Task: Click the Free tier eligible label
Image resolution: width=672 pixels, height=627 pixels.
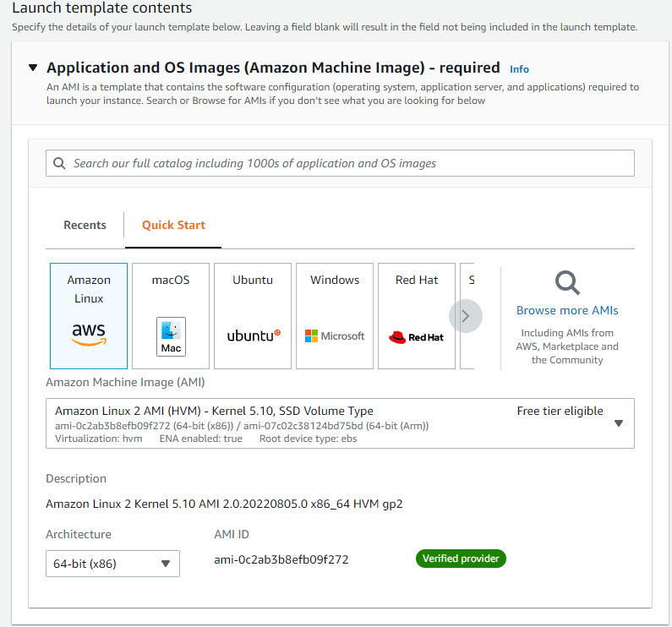Action: (x=560, y=411)
